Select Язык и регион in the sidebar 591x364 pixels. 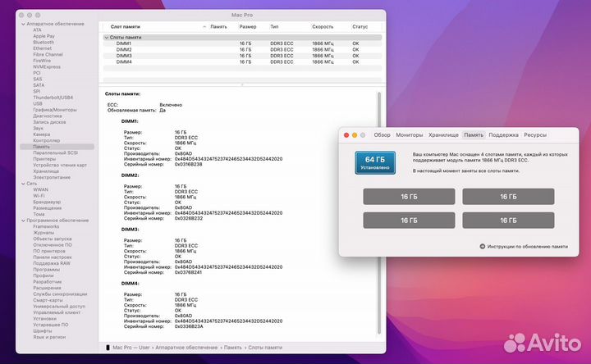[x=49, y=337]
